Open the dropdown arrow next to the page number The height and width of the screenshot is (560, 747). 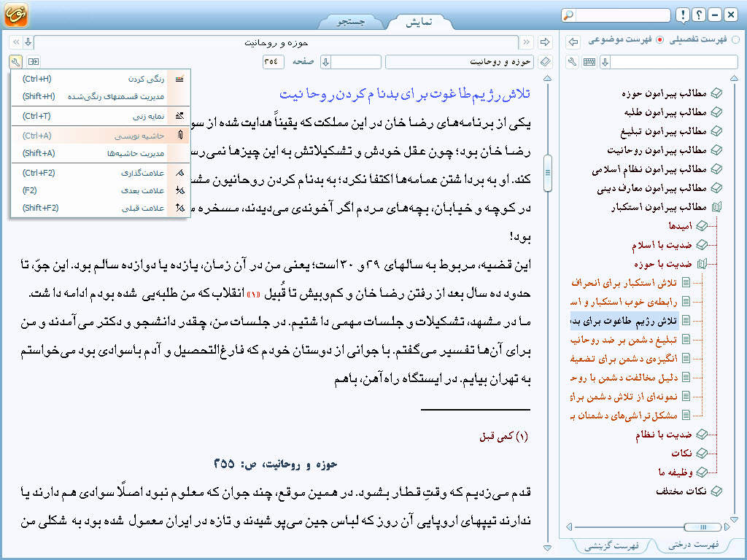coord(326,62)
